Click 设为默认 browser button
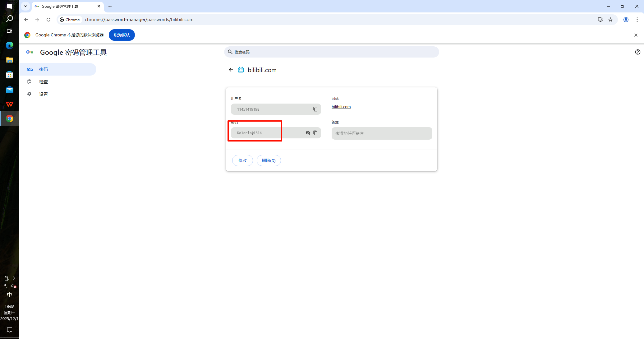 click(122, 35)
